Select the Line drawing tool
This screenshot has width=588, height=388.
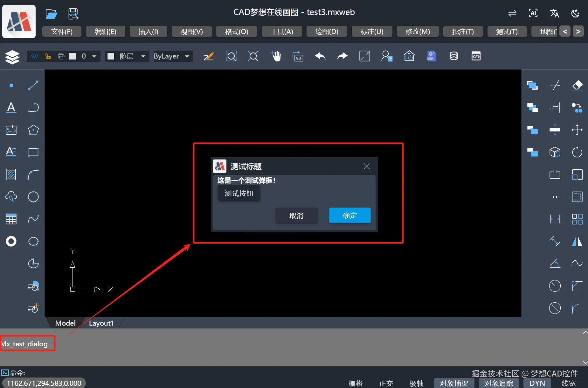coord(33,85)
